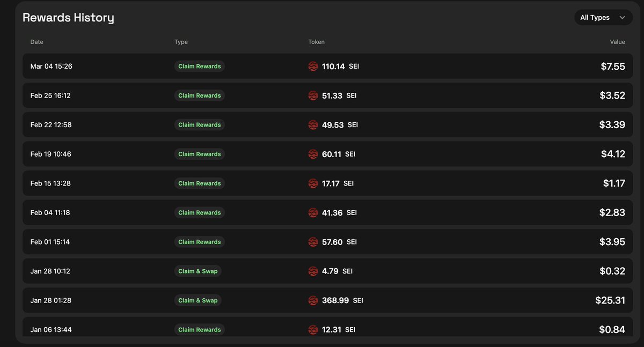Click Claim Rewards badge for Feb 25
This screenshot has height=347, width=644.
200,95
